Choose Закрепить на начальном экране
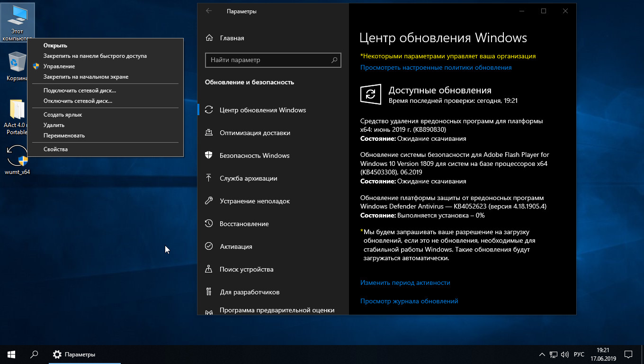 (x=105, y=77)
